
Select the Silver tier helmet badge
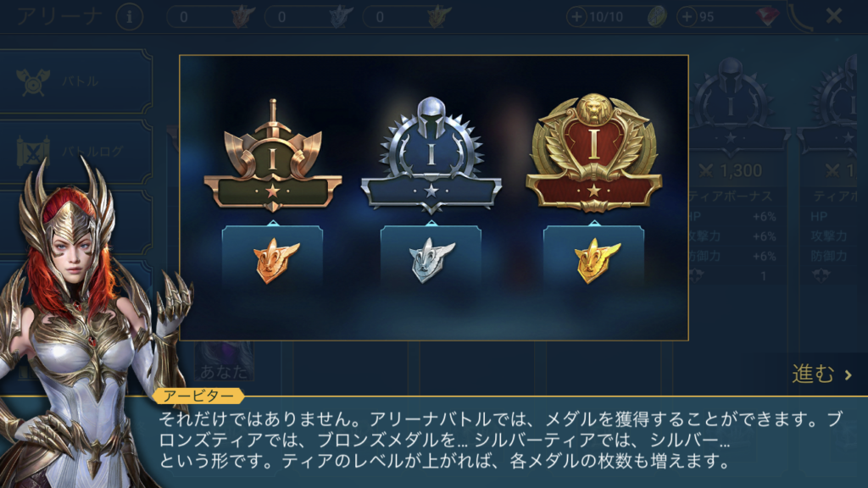[431, 156]
